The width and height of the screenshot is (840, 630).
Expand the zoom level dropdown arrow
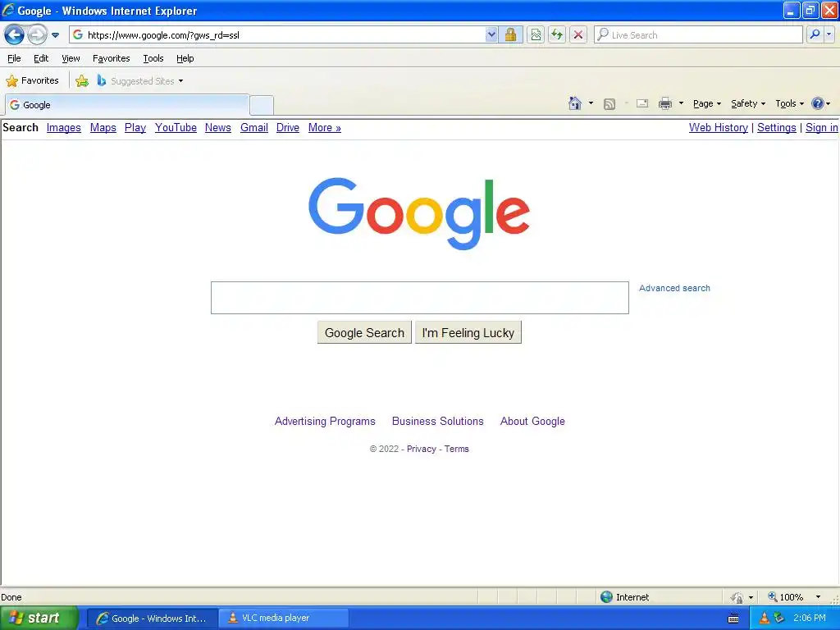click(818, 597)
